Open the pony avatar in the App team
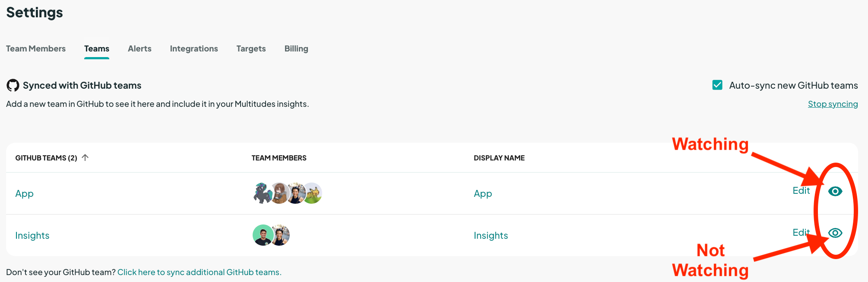 click(262, 193)
